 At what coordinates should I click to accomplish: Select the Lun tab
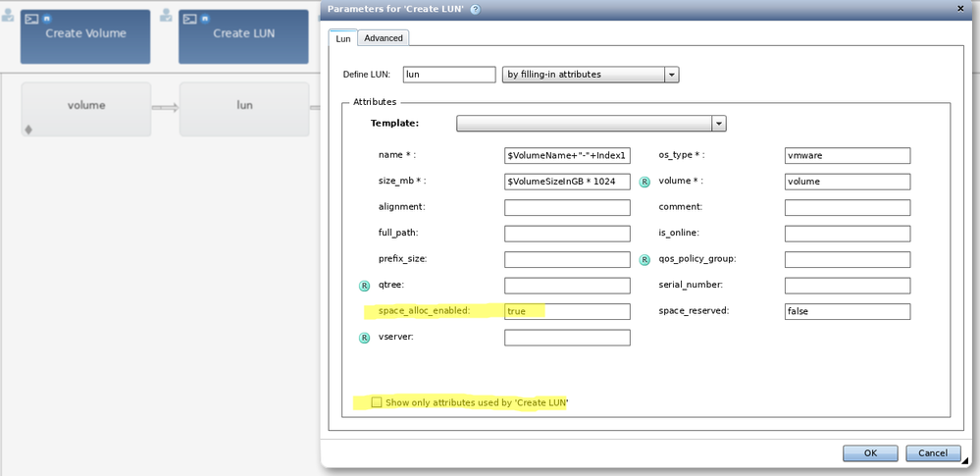(x=343, y=38)
